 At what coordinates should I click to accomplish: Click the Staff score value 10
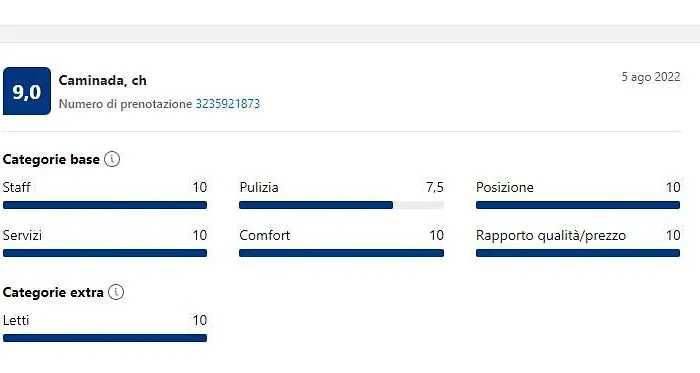coord(200,187)
